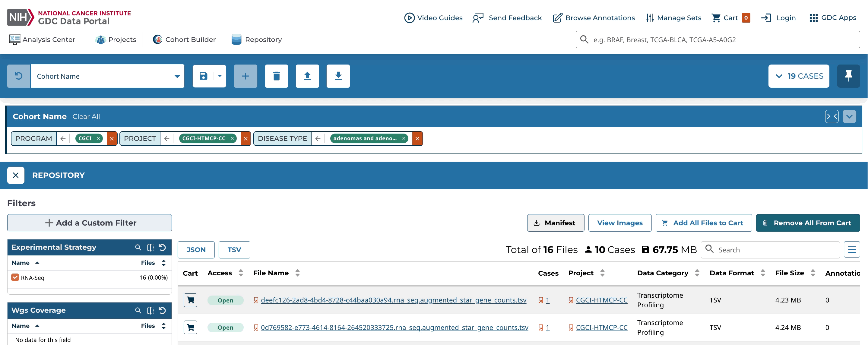
Task: Click the Manifest download button
Action: pos(555,223)
